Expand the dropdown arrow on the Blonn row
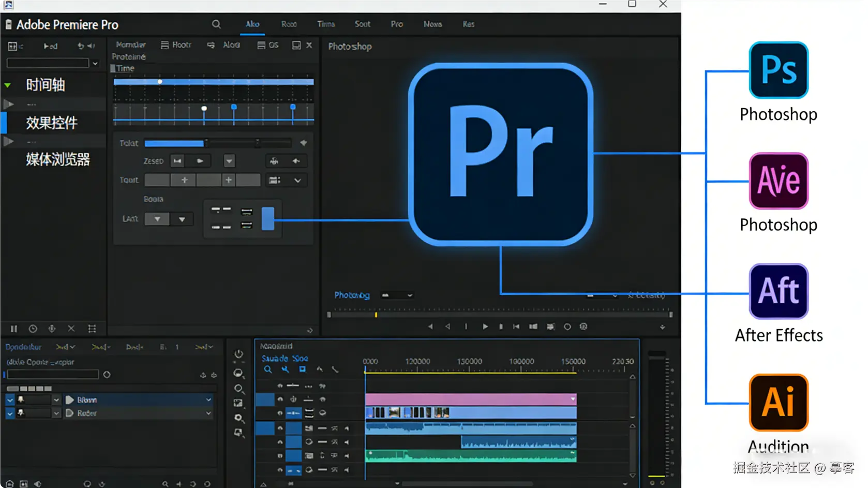868x488 pixels. [208, 400]
